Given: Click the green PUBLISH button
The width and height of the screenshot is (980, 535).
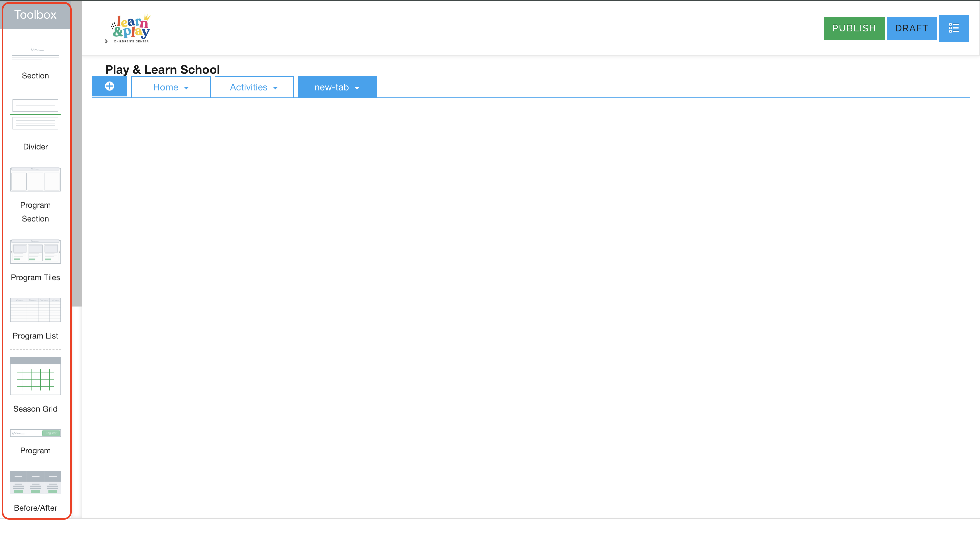Looking at the screenshot, I should [x=854, y=28].
